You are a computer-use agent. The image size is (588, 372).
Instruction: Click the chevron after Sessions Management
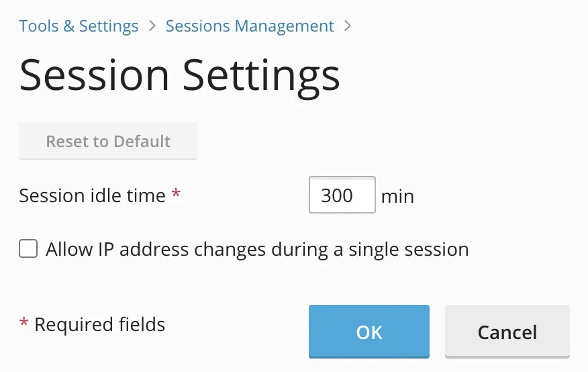348,26
